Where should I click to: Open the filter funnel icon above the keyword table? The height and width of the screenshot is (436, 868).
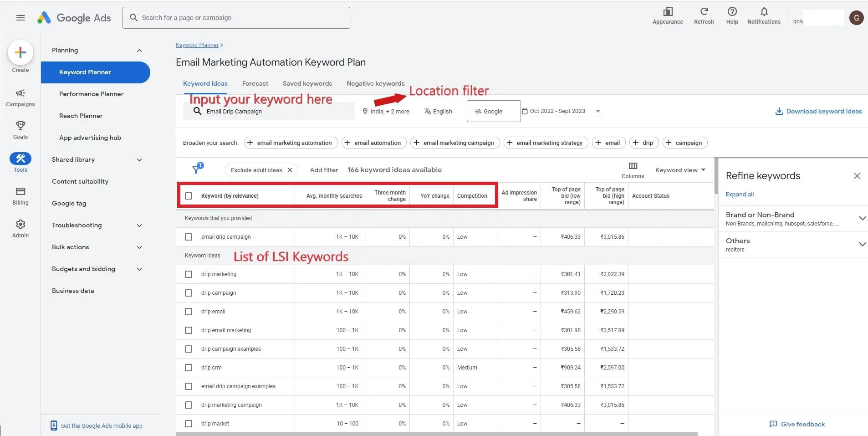click(197, 169)
